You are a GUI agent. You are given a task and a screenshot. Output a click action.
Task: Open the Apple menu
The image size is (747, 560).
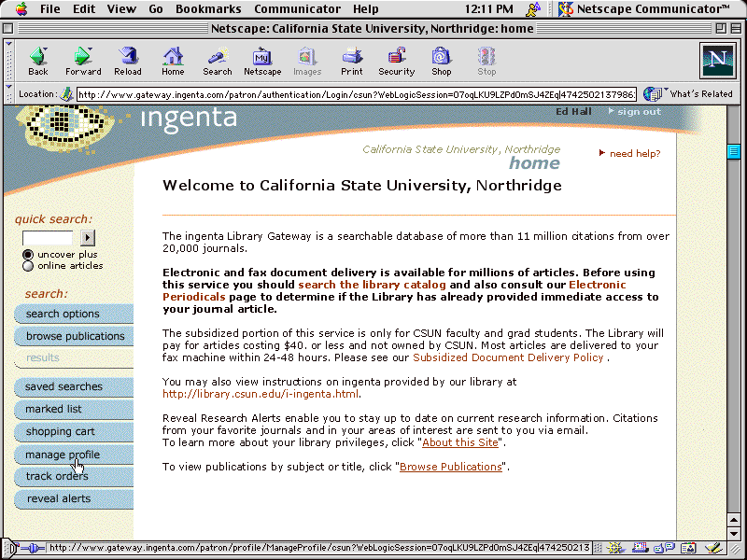(21, 8)
